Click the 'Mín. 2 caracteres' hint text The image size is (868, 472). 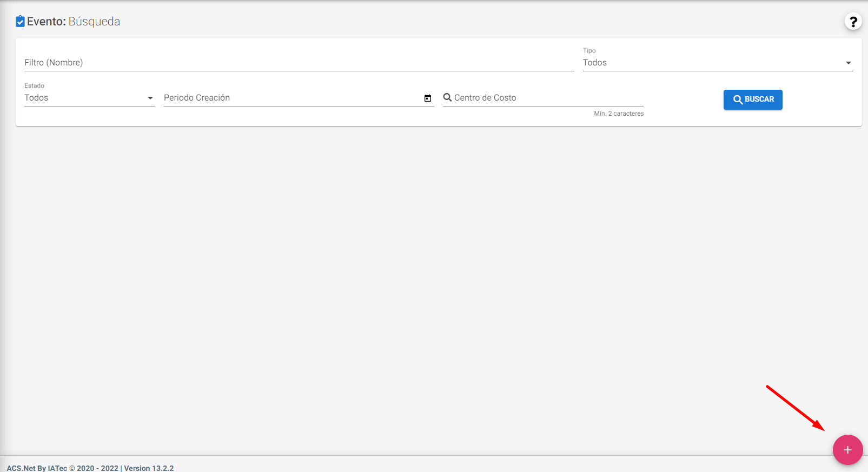coord(619,114)
